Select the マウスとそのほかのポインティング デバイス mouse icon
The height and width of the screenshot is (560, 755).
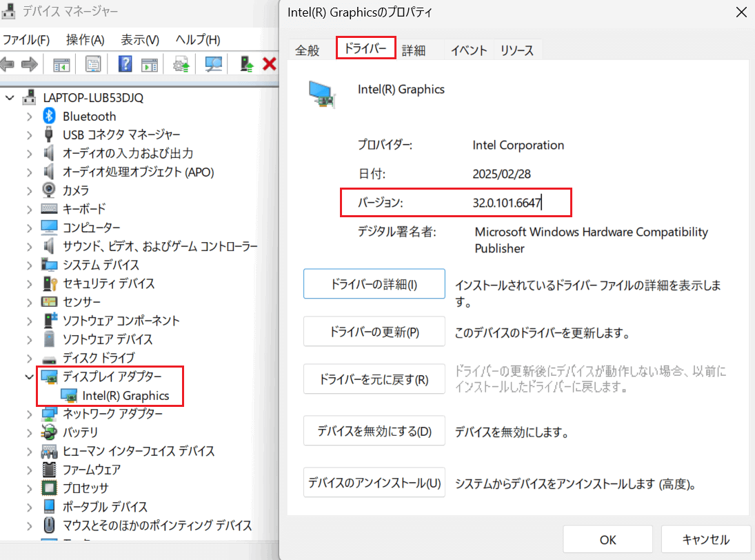tap(49, 525)
